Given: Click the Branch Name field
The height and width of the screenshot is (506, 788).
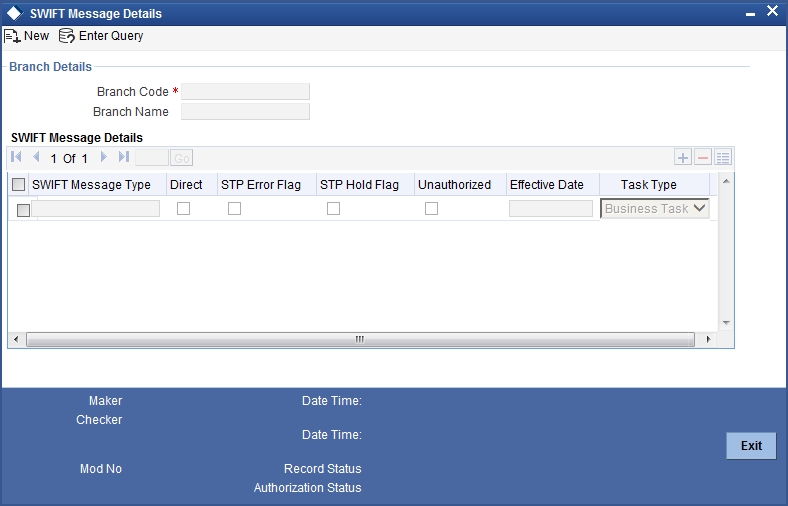Looking at the screenshot, I should coord(245,112).
